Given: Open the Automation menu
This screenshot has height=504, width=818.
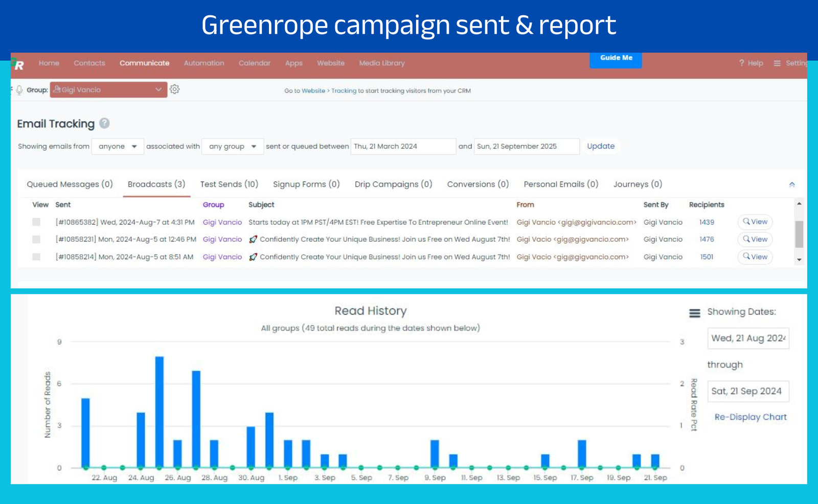Looking at the screenshot, I should coord(203,63).
